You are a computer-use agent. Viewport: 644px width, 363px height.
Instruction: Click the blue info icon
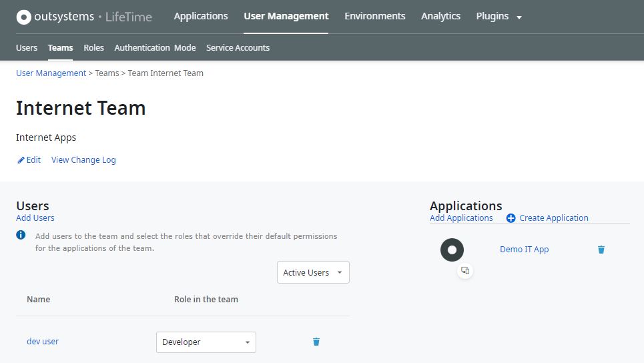(21, 235)
